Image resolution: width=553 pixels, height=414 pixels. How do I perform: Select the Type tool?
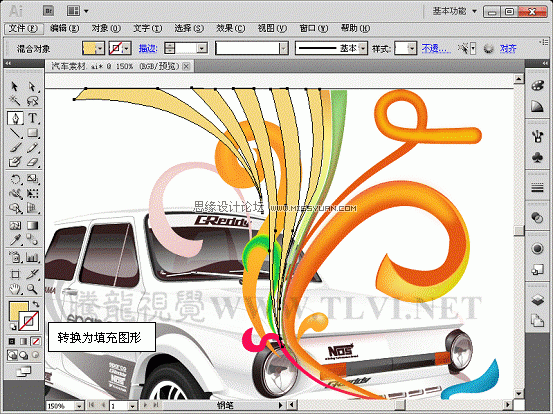click(x=32, y=118)
